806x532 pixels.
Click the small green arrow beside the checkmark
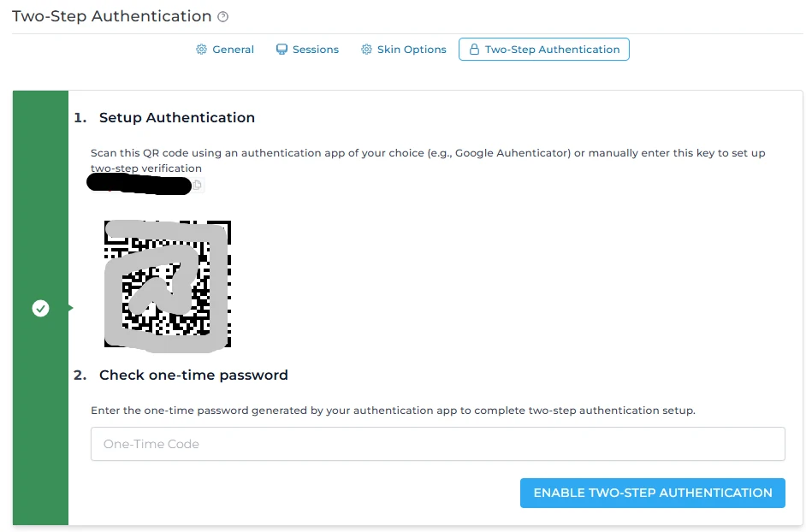[71, 308]
